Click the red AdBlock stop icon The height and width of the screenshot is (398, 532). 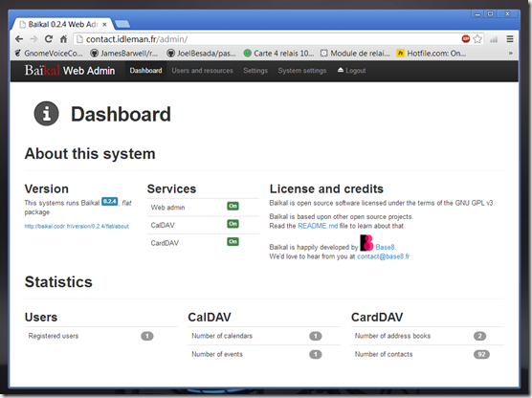pos(465,39)
